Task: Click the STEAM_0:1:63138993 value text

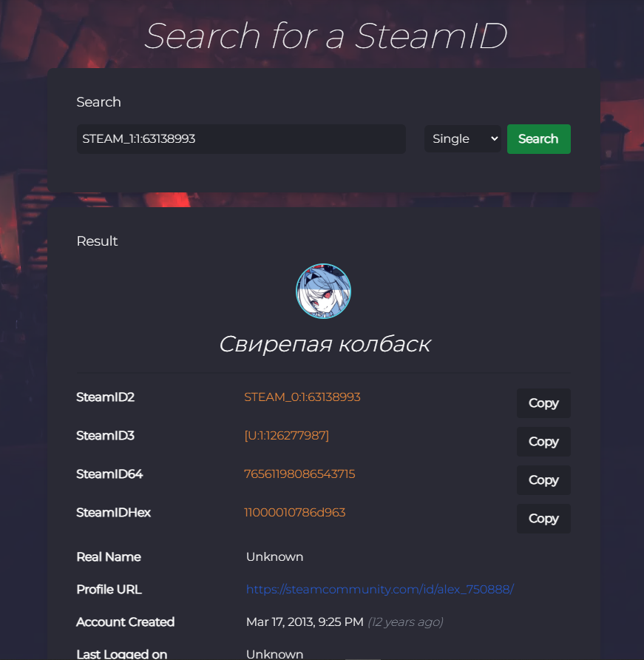Action: click(302, 397)
